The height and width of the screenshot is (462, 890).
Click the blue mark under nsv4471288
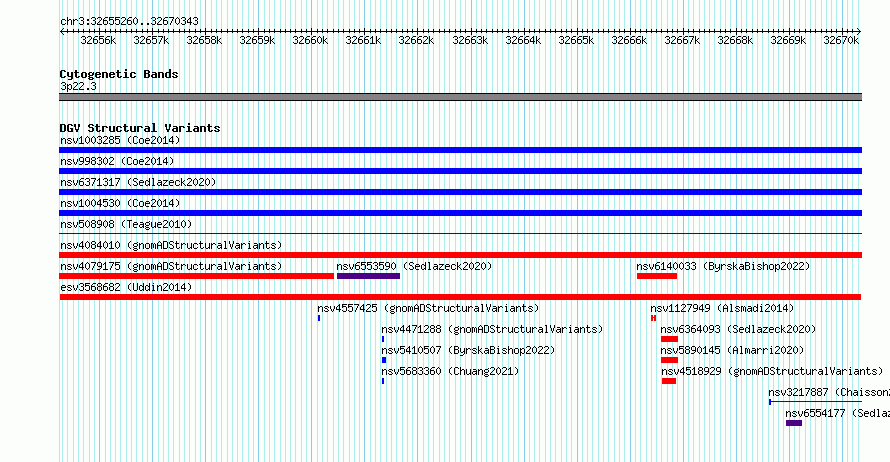383,339
